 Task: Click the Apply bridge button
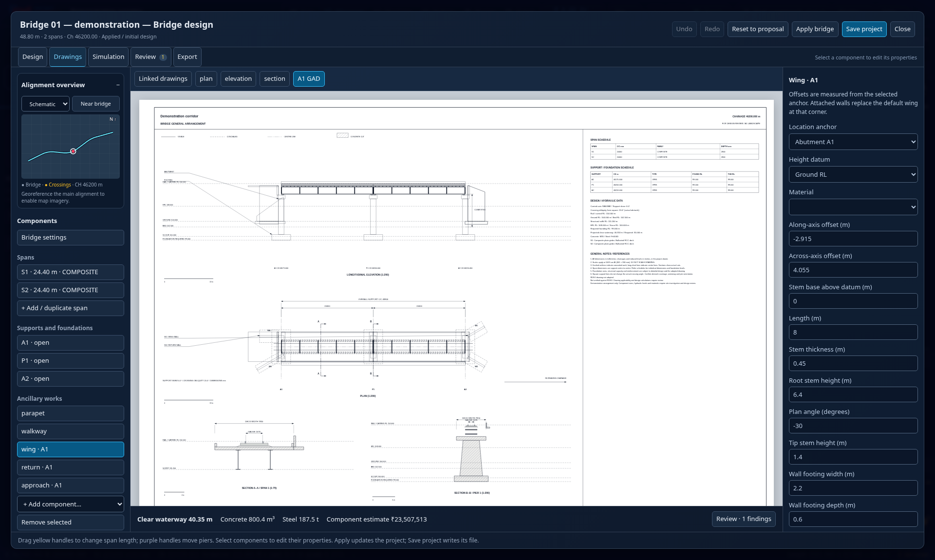pos(815,29)
